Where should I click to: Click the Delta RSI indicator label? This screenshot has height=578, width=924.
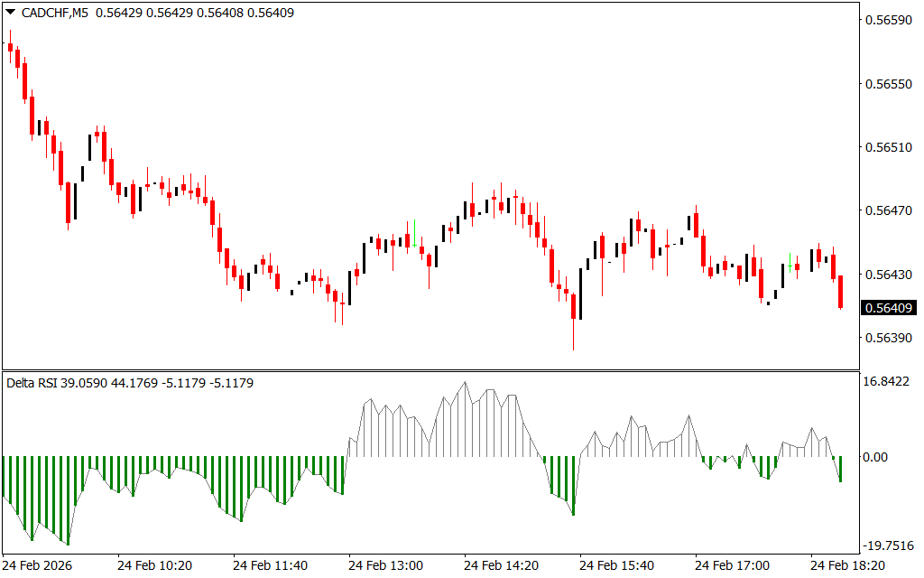click(x=32, y=383)
